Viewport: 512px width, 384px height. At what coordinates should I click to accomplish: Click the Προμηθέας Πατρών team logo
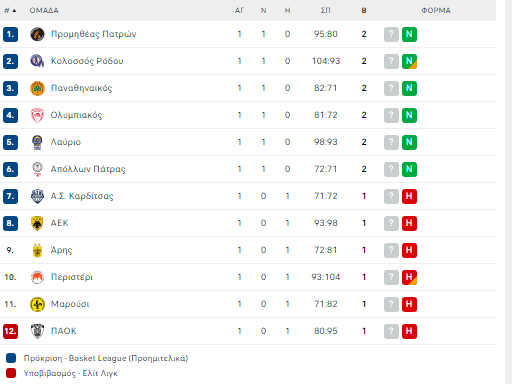[x=37, y=34]
